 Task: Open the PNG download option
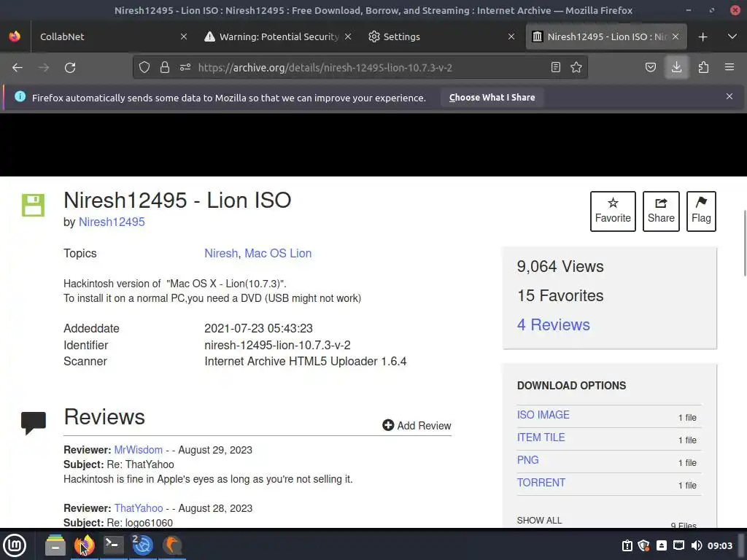[x=528, y=460]
